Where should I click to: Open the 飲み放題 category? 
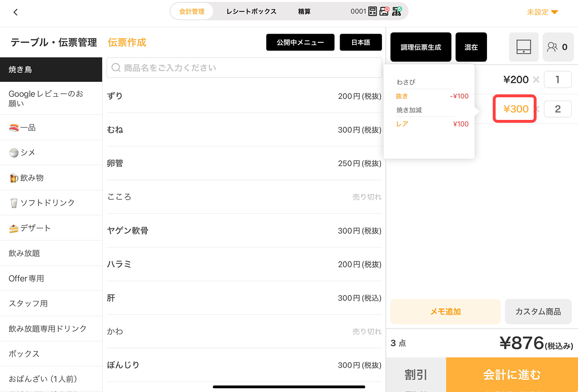click(x=51, y=253)
